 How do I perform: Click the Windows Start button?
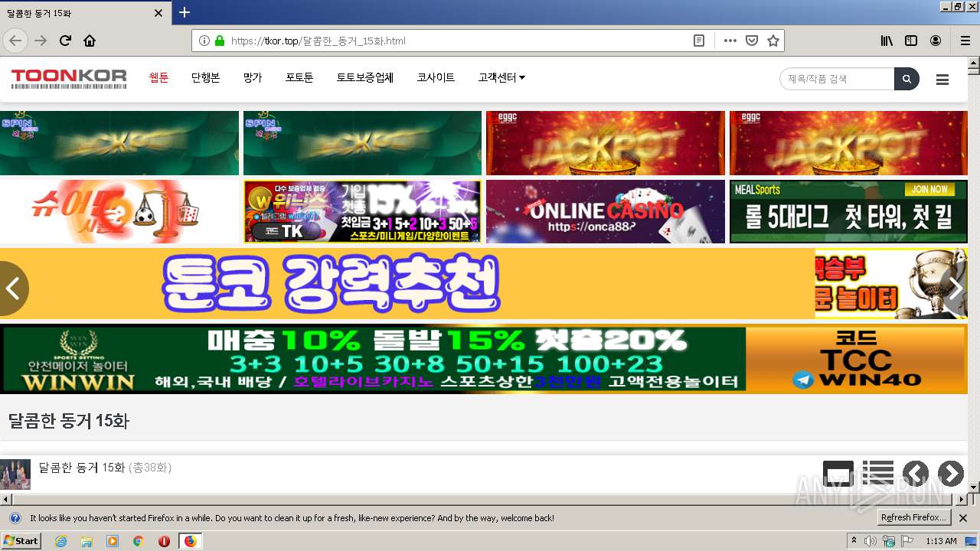(21, 541)
